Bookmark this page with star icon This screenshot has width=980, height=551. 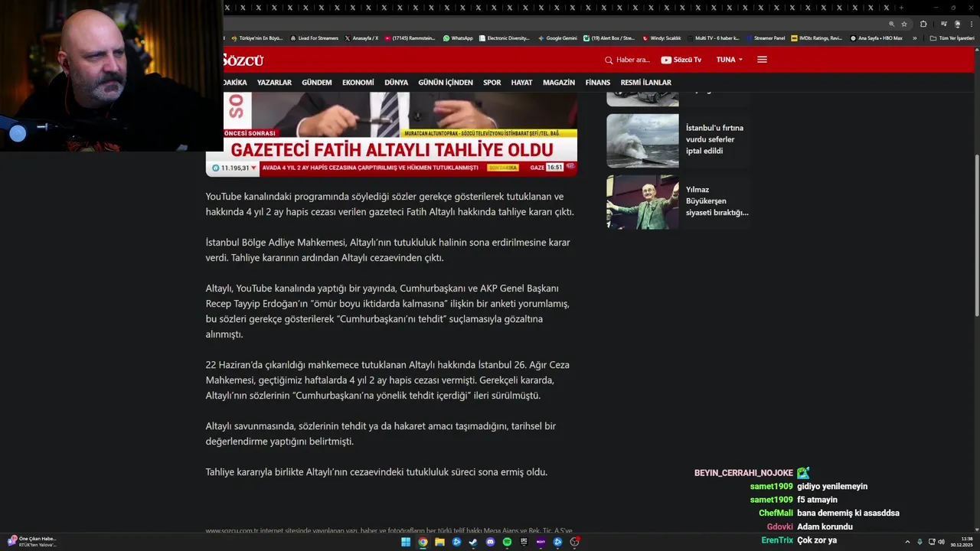pos(903,24)
